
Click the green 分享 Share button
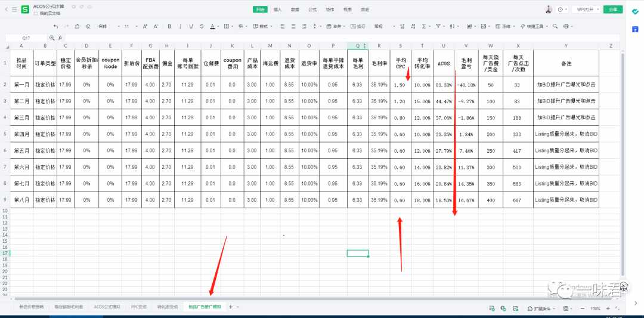click(613, 9)
